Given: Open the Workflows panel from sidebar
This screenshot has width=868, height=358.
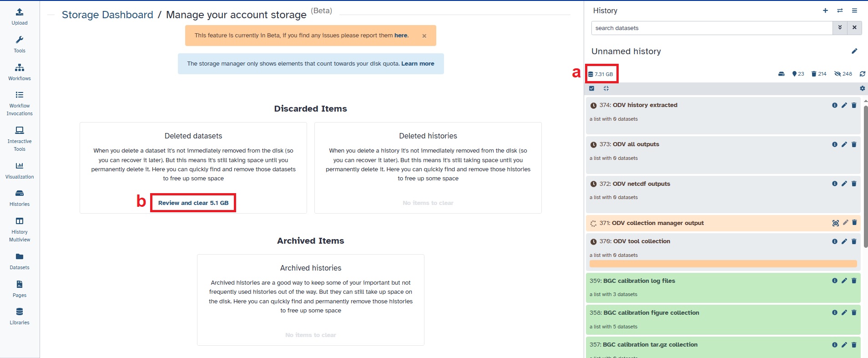Looking at the screenshot, I should click(20, 72).
